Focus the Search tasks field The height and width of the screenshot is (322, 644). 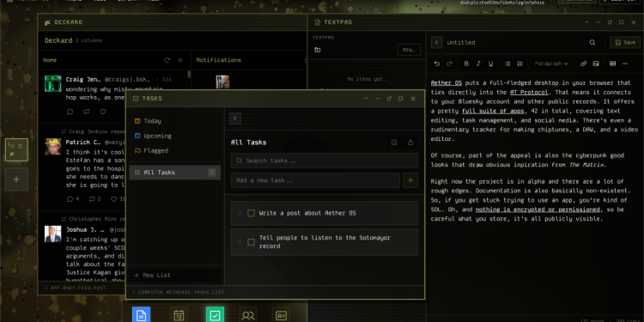click(325, 161)
